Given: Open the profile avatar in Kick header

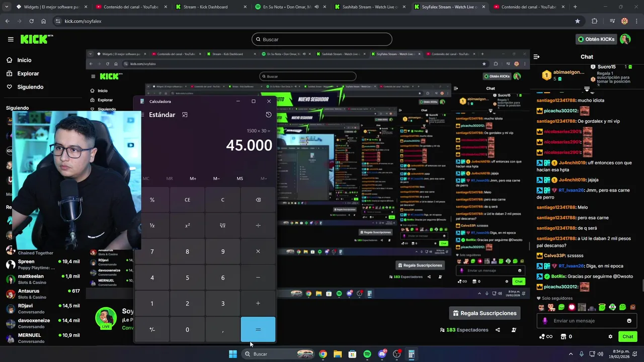Looking at the screenshot, I should point(625,39).
